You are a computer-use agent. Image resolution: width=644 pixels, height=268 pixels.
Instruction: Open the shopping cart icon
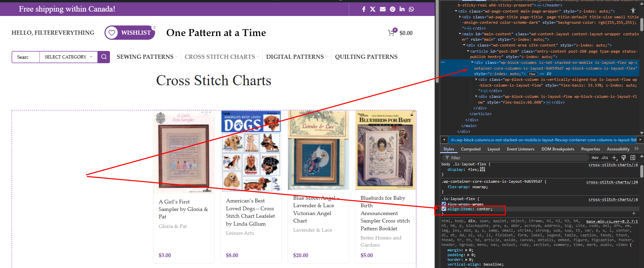[x=392, y=33]
